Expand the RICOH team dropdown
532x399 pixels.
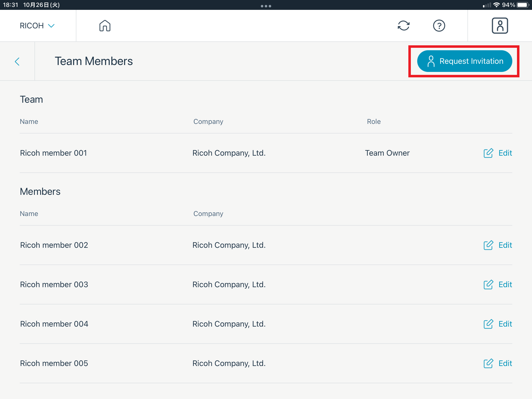37,26
